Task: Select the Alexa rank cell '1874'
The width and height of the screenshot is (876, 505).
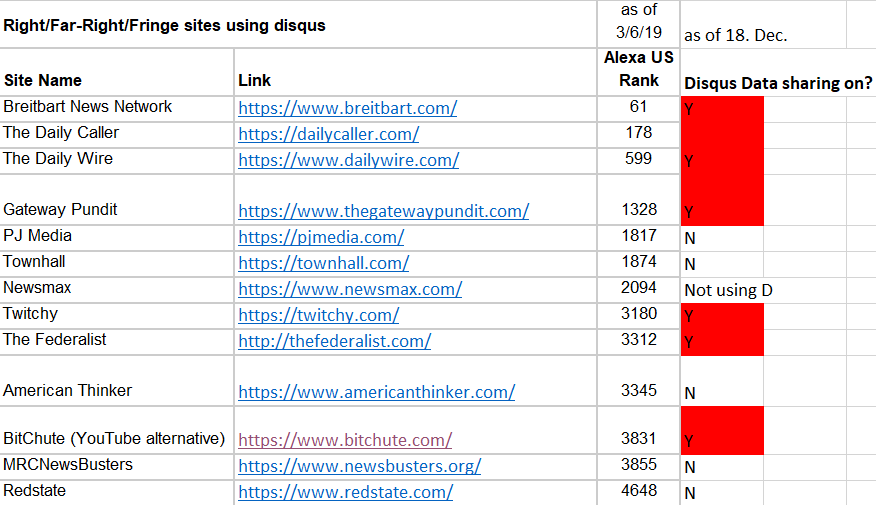Action: (x=639, y=264)
